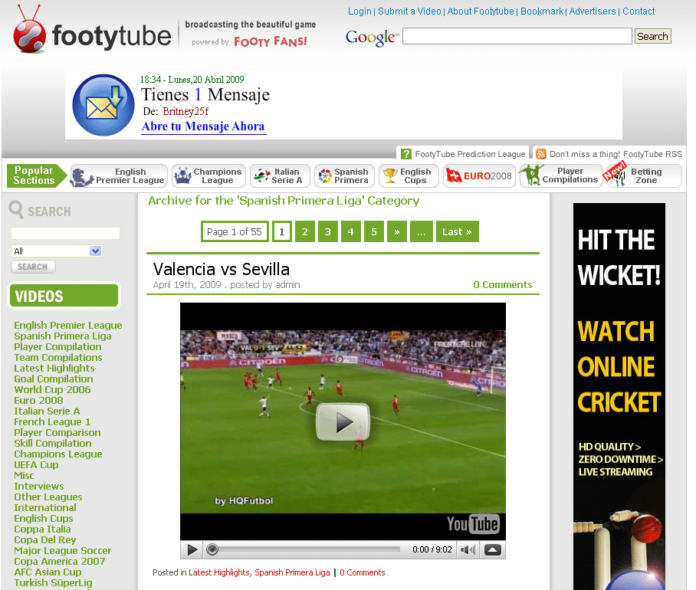Image resolution: width=696 pixels, height=590 pixels.
Task: Click the New! Betting Zone badge icon
Action: [x=616, y=174]
